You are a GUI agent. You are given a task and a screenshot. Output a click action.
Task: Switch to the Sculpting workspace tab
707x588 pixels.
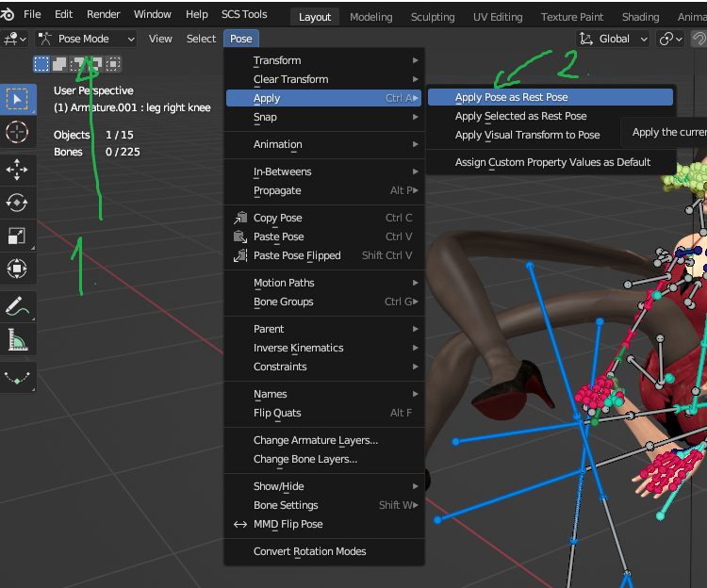433,17
